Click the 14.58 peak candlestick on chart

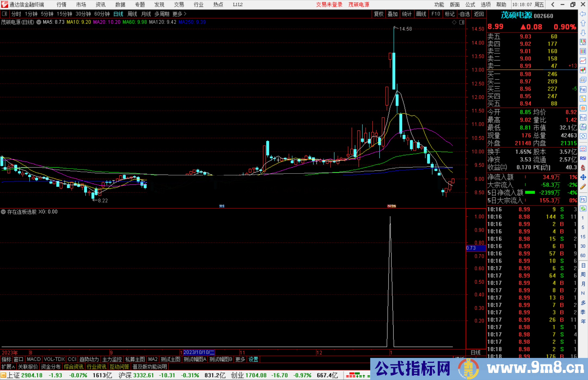tap(394, 71)
